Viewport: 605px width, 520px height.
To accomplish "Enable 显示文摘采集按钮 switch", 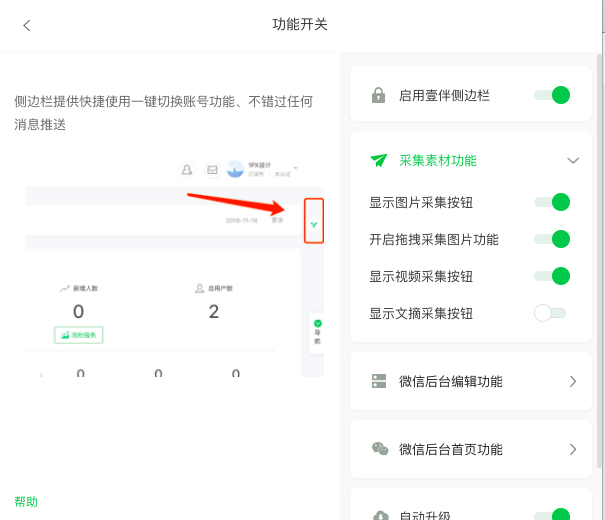I will click(x=551, y=313).
